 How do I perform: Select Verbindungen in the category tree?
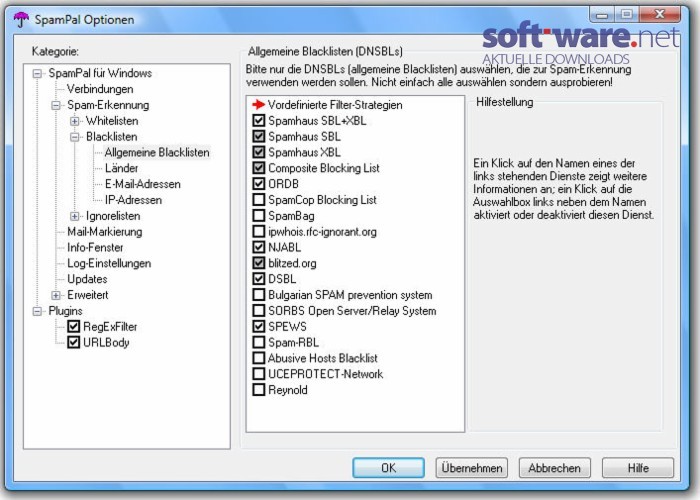[100, 89]
